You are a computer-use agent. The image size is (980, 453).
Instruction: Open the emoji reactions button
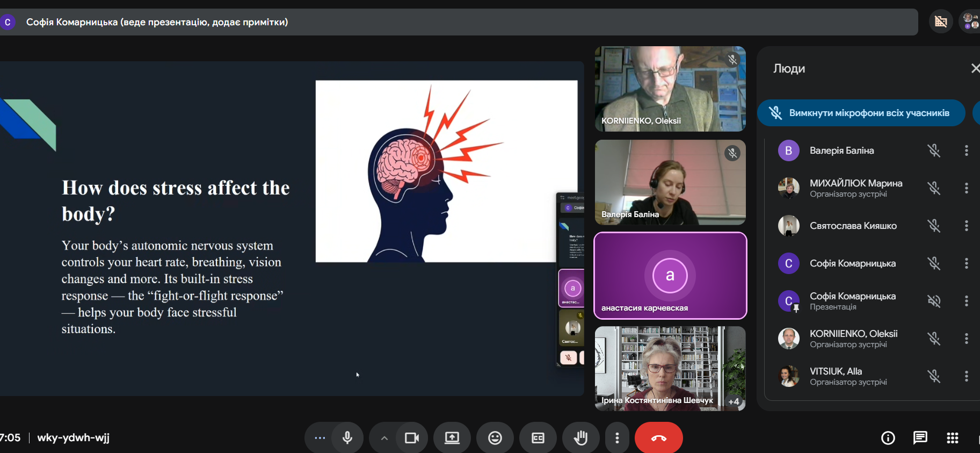tap(495, 438)
